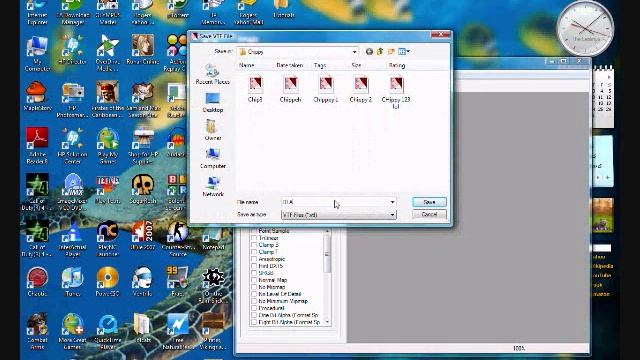Select the QuickTime Player desktop icon
Image resolution: width=640 pixels, height=360 pixels.
tap(107, 331)
